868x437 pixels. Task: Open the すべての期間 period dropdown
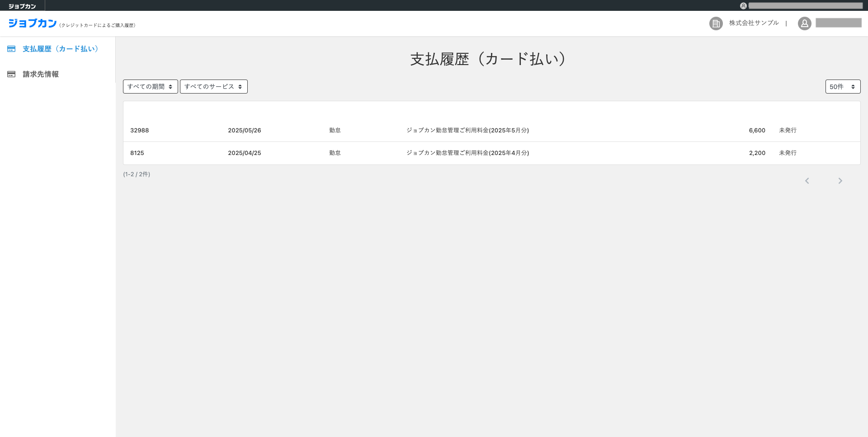coord(150,87)
